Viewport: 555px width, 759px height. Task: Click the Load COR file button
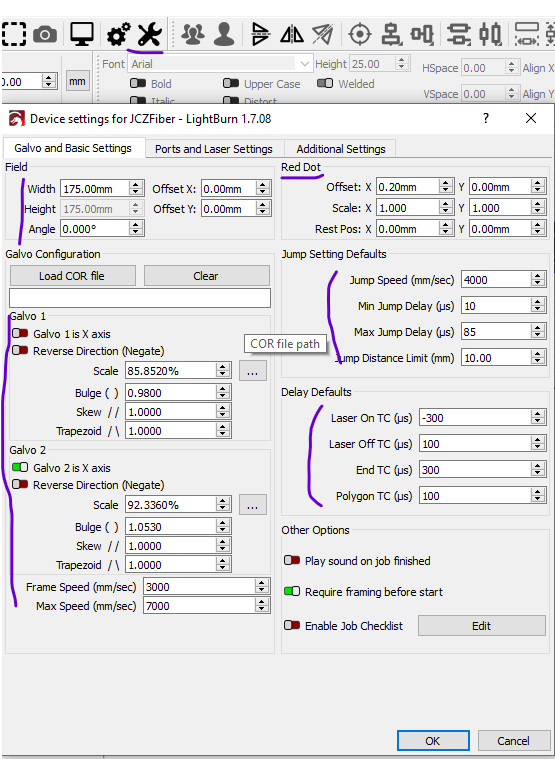click(73, 276)
